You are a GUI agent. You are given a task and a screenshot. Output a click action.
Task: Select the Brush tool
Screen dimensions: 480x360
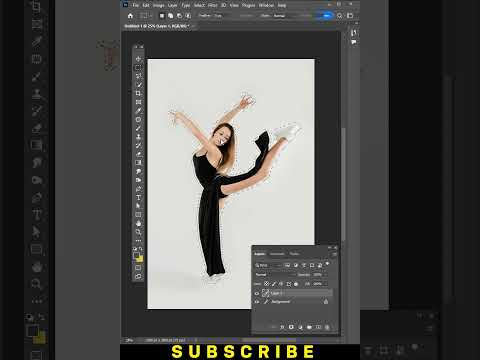click(x=138, y=128)
